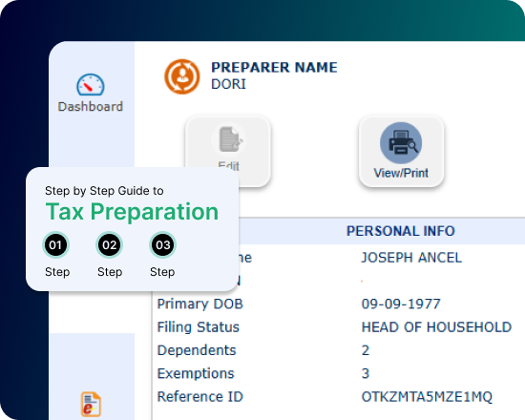This screenshot has width=525, height=420.
Task: Select step 01 circle
Action: click(55, 244)
